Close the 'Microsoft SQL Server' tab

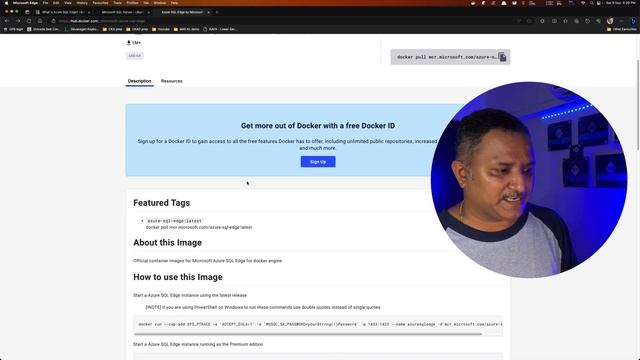click(x=149, y=12)
